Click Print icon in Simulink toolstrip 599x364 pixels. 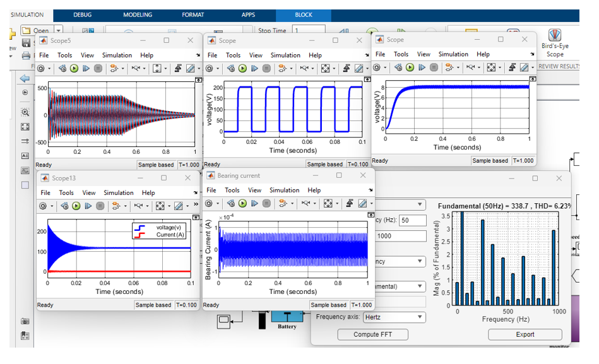pyautogui.click(x=26, y=56)
